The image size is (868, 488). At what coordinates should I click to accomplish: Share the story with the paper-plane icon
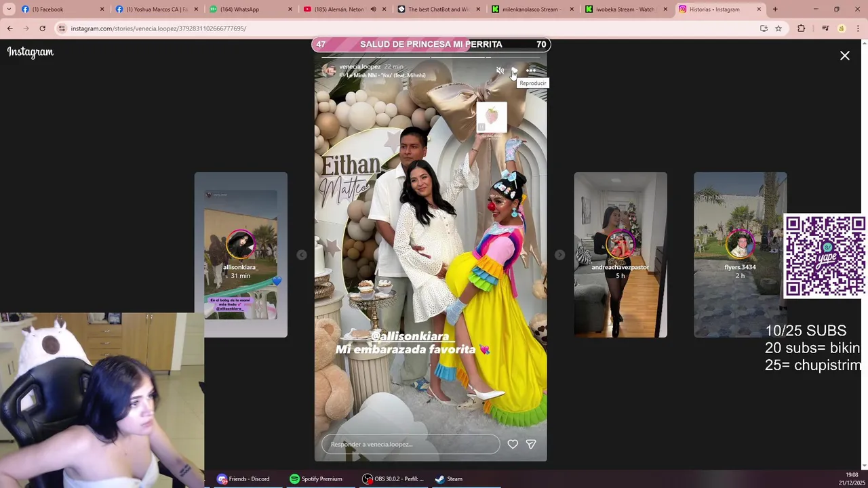pyautogui.click(x=531, y=444)
